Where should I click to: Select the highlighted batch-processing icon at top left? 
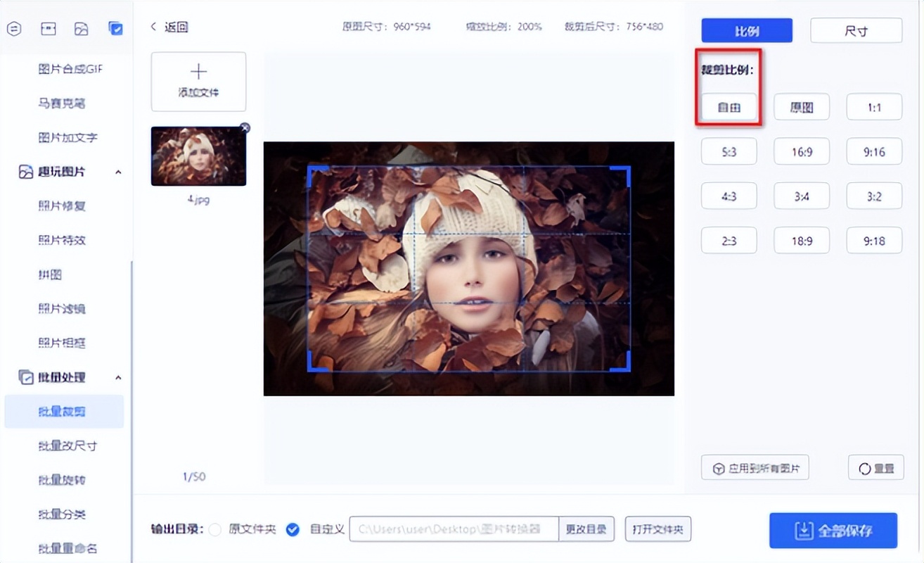tap(115, 30)
